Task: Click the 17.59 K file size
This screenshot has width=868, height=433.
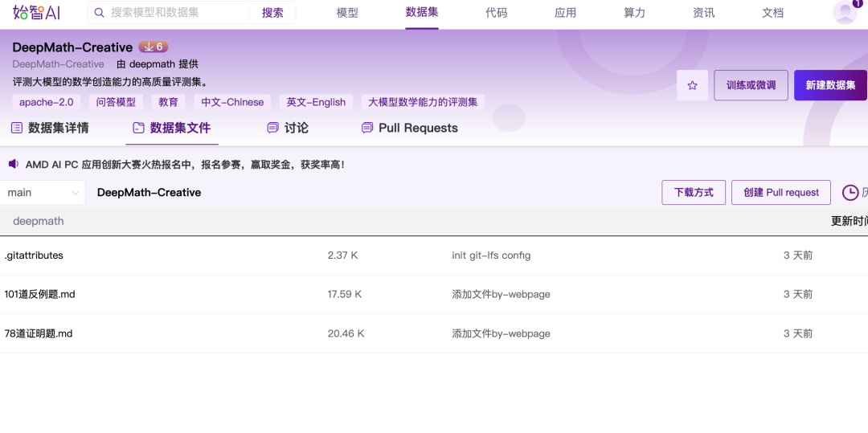Action: tap(344, 294)
